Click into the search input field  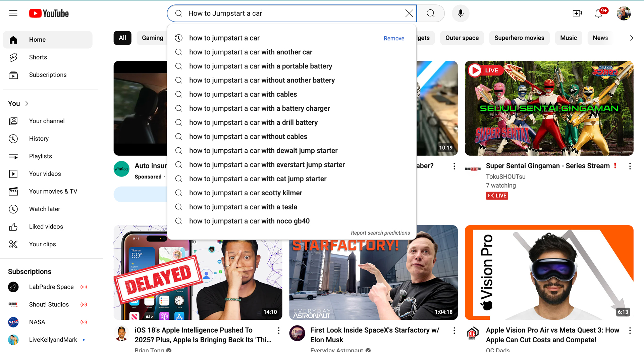pyautogui.click(x=292, y=13)
